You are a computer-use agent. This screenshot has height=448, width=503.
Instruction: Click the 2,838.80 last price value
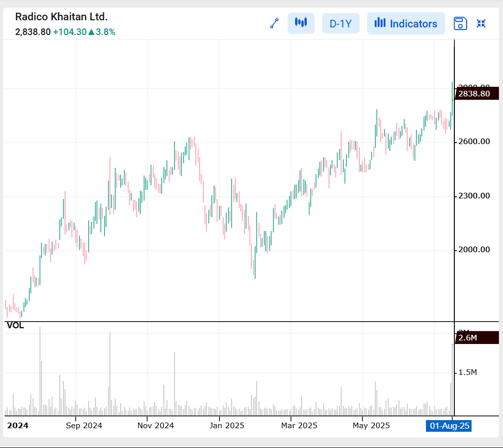pos(33,32)
